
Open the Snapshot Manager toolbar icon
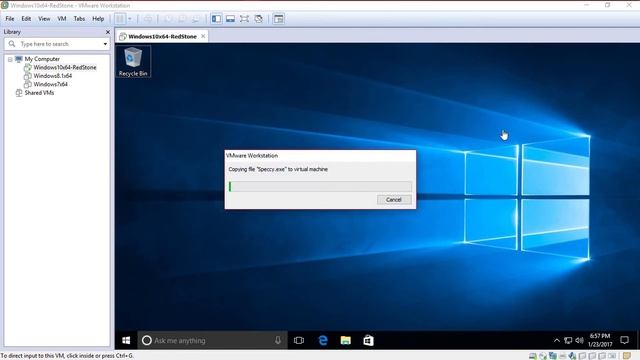(x=196, y=19)
